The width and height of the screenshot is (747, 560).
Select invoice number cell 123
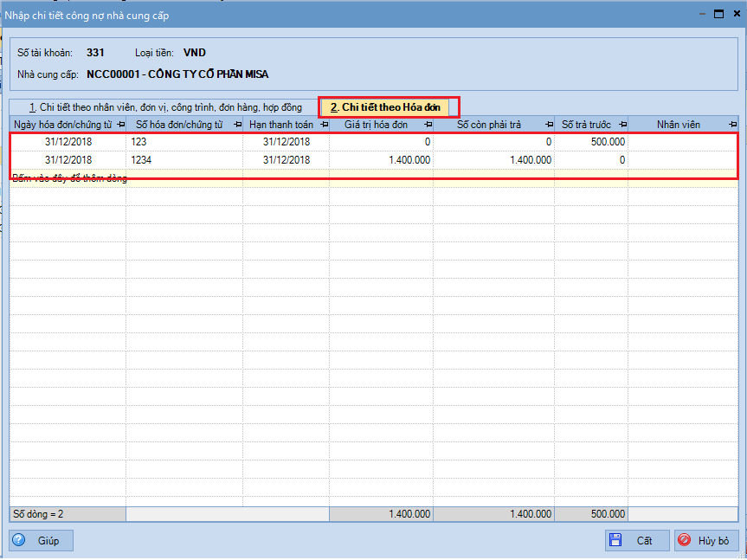[x=184, y=142]
